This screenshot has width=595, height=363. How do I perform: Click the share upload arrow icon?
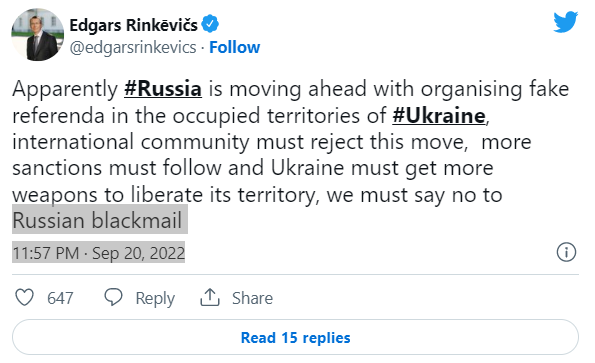tap(210, 297)
